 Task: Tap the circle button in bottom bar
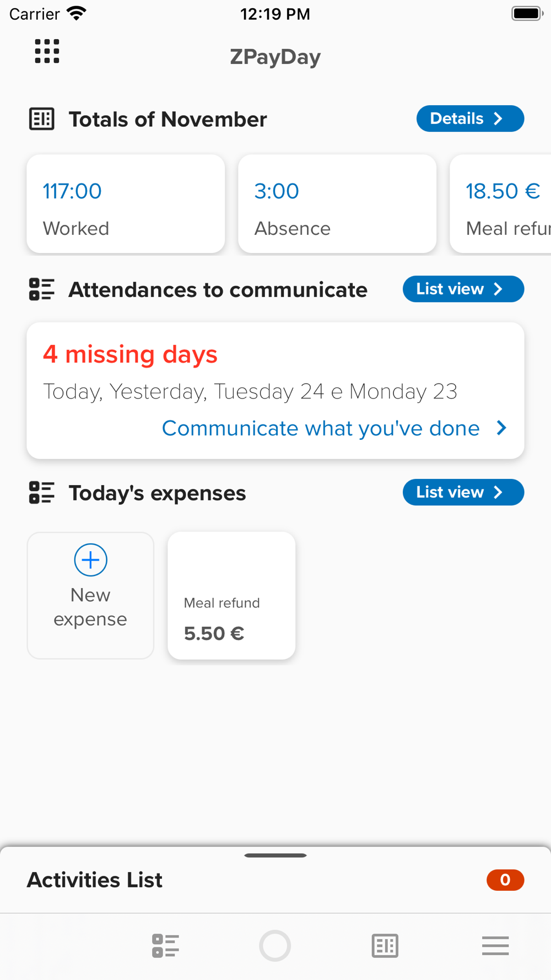(275, 946)
